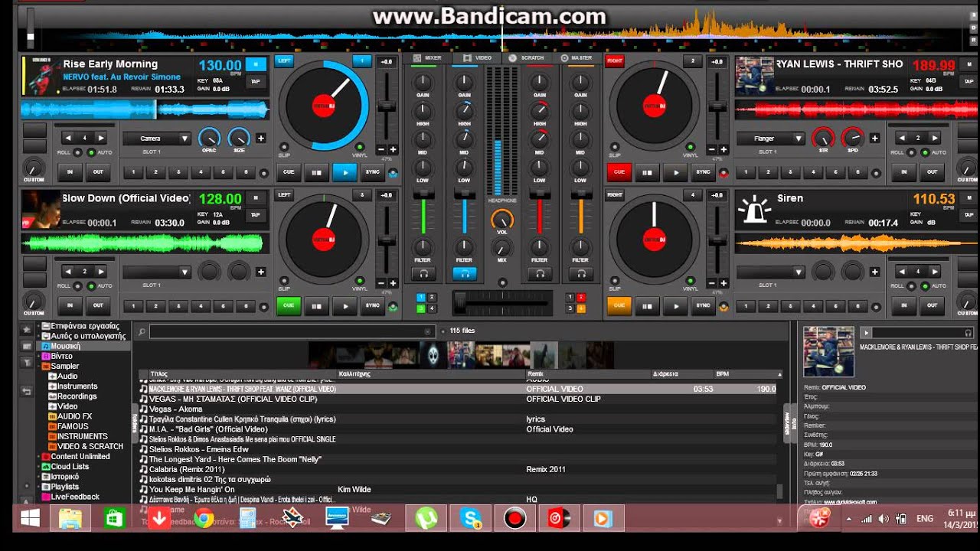The height and width of the screenshot is (551, 980).
Task: Switch to the SCRATCH tab
Action: tap(528, 57)
